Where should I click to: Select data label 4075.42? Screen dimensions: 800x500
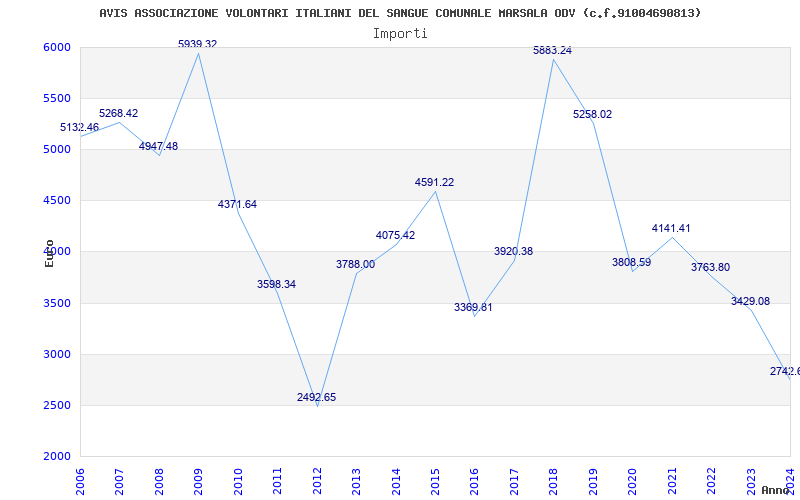[395, 236]
